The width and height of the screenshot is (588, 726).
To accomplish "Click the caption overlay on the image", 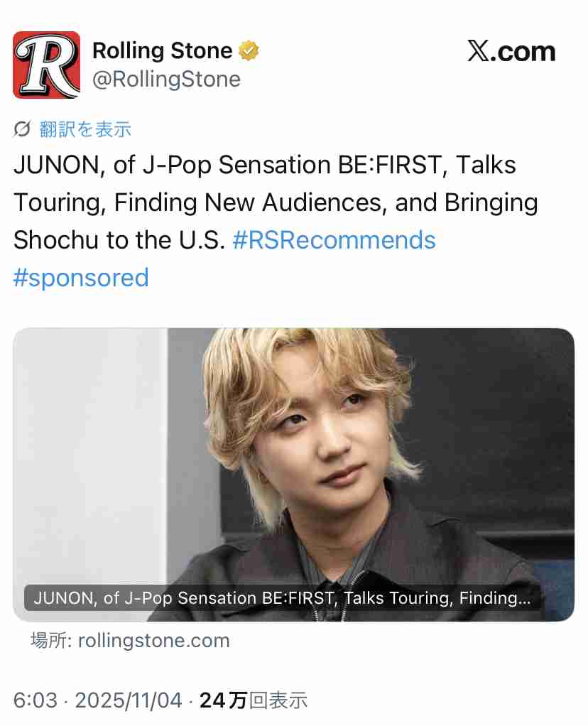I will 282,598.
